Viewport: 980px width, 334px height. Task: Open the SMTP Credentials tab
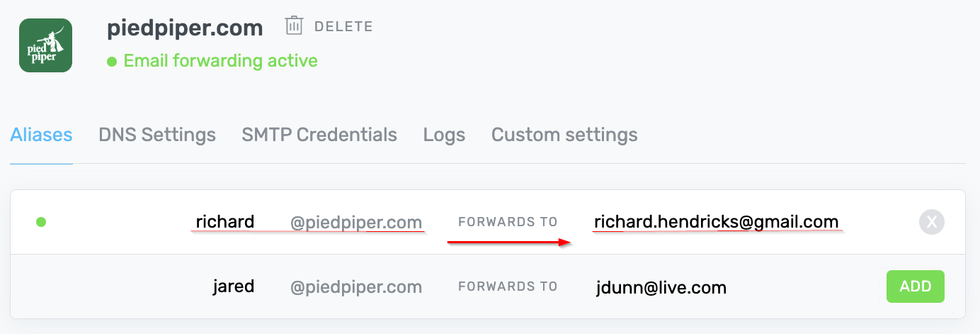point(319,135)
